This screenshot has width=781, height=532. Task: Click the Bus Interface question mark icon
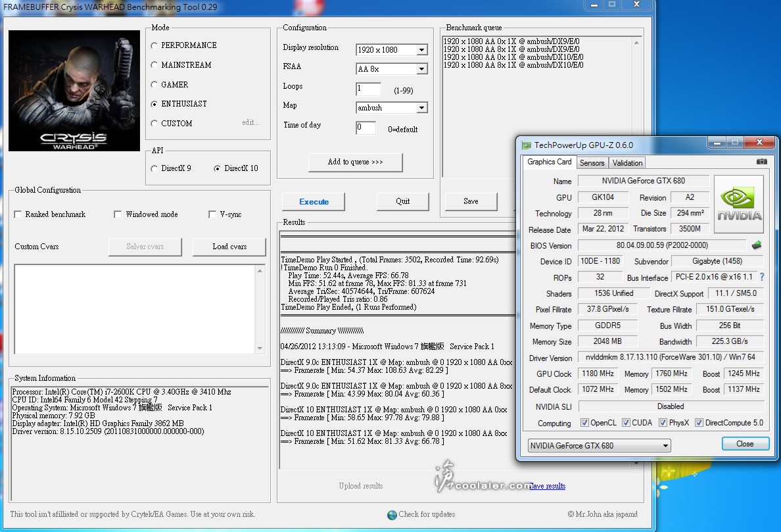pyautogui.click(x=761, y=277)
